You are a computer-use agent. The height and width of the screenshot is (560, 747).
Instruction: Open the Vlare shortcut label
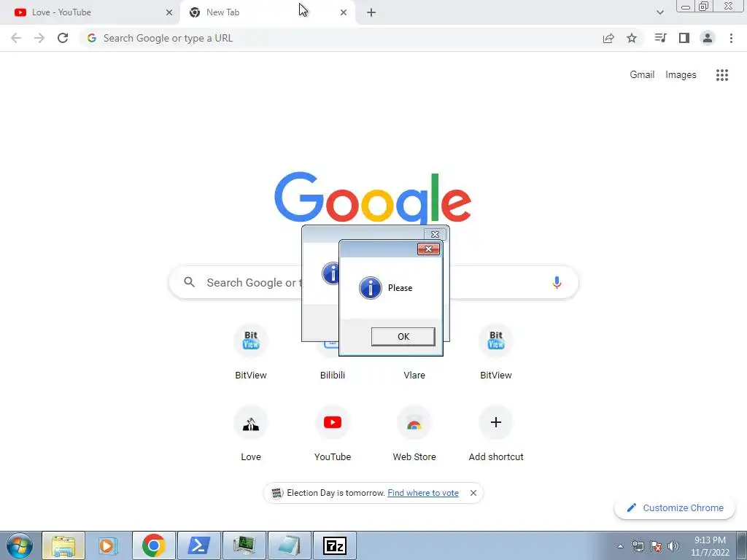(x=414, y=376)
